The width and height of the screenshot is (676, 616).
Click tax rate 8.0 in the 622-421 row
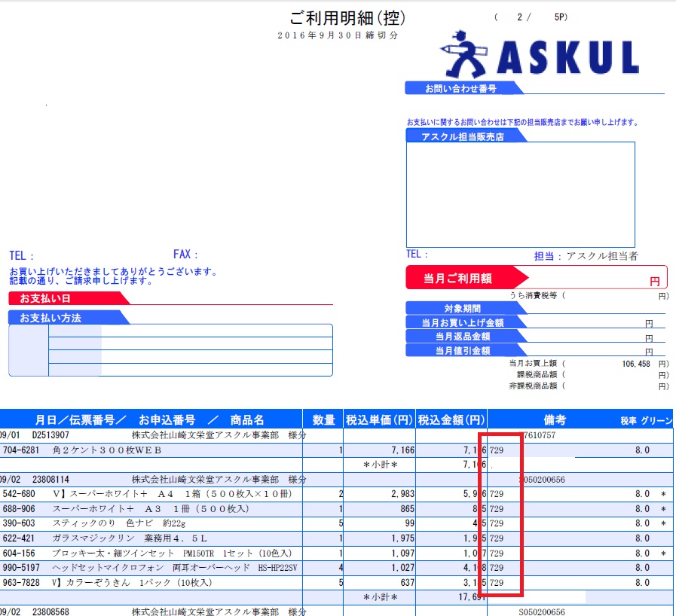click(x=642, y=538)
